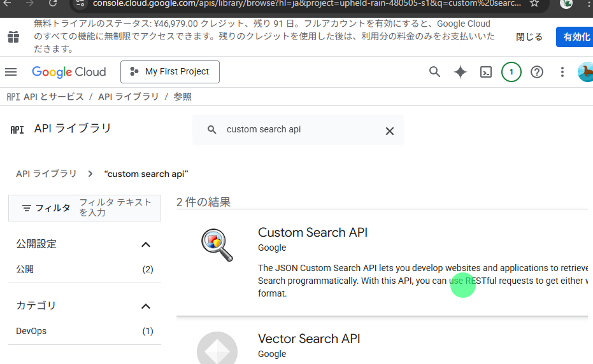The width and height of the screenshot is (593, 364).
Task: Click the フィルタ text input field
Action: point(116,207)
